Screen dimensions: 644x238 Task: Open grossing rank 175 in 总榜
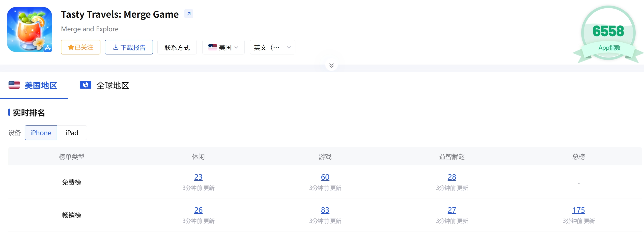(579, 210)
